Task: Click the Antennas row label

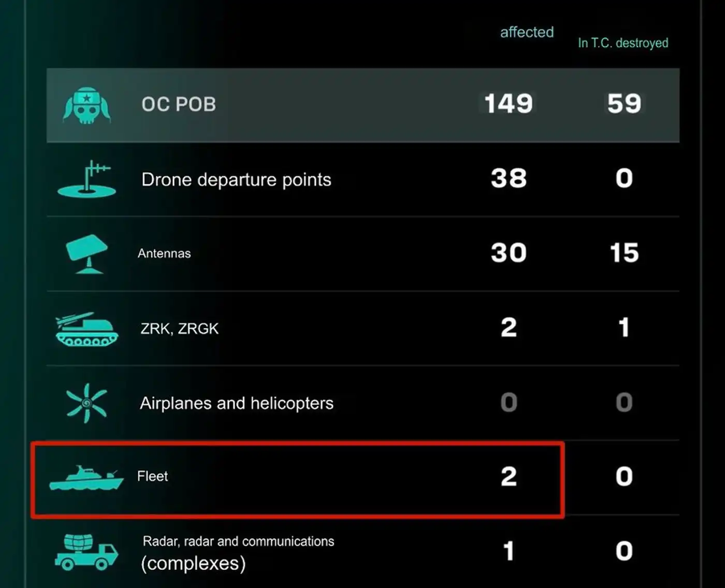Action: pos(164,253)
